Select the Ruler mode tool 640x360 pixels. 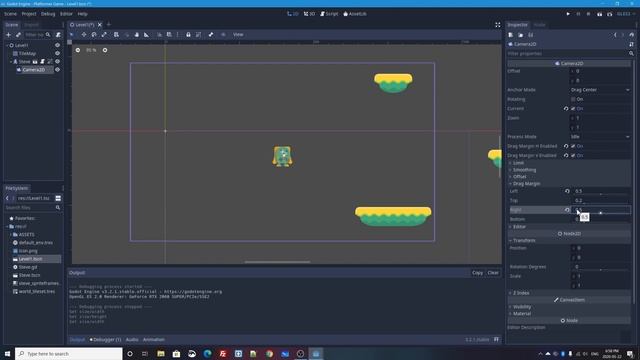click(x=147, y=35)
